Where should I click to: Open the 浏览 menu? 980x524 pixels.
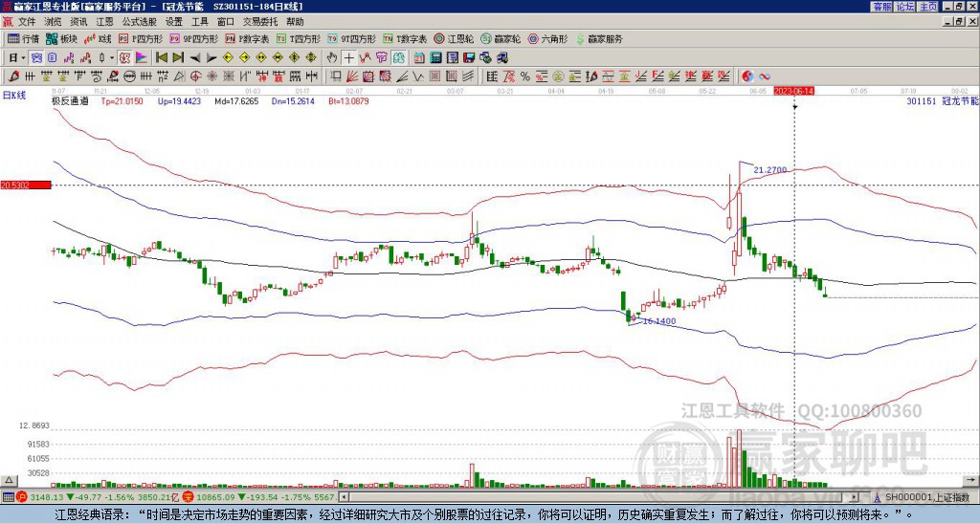tap(54, 22)
